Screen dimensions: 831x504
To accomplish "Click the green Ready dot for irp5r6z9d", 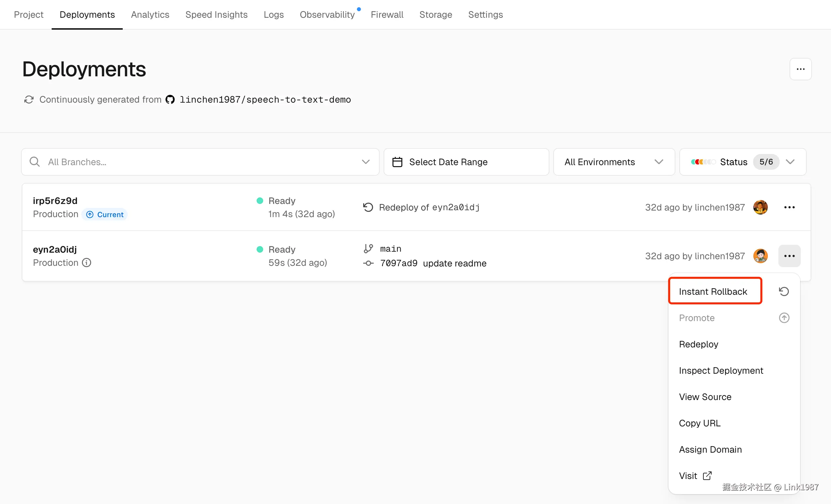I will [260, 201].
